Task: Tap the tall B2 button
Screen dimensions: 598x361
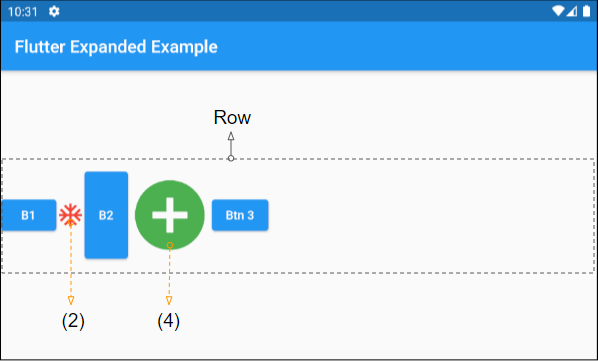Action: click(106, 215)
